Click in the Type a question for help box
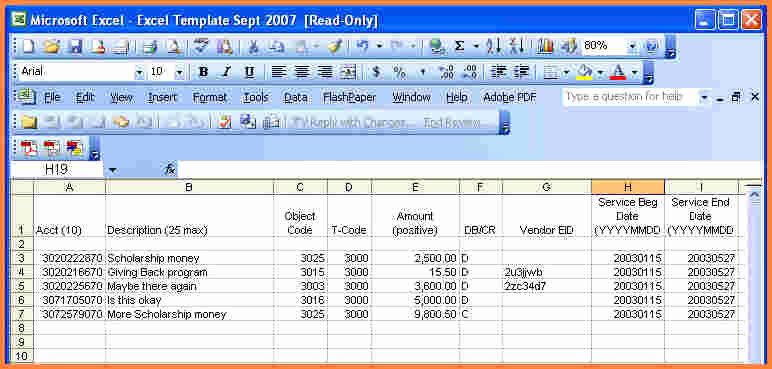Viewport: 772px width, 369px height. [x=630, y=97]
